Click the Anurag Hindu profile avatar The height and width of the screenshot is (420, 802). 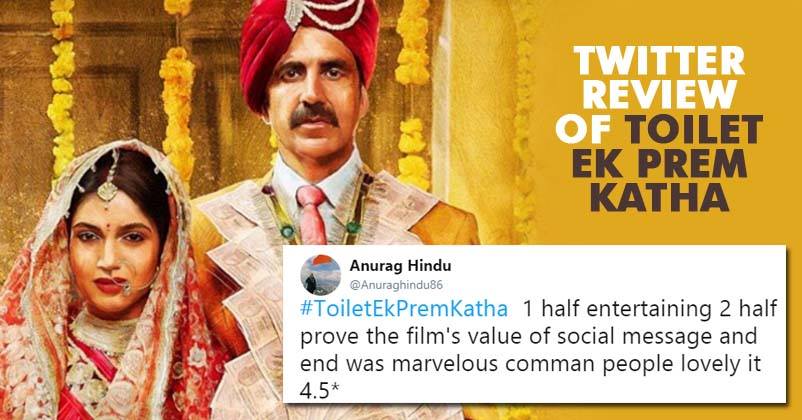(x=320, y=275)
